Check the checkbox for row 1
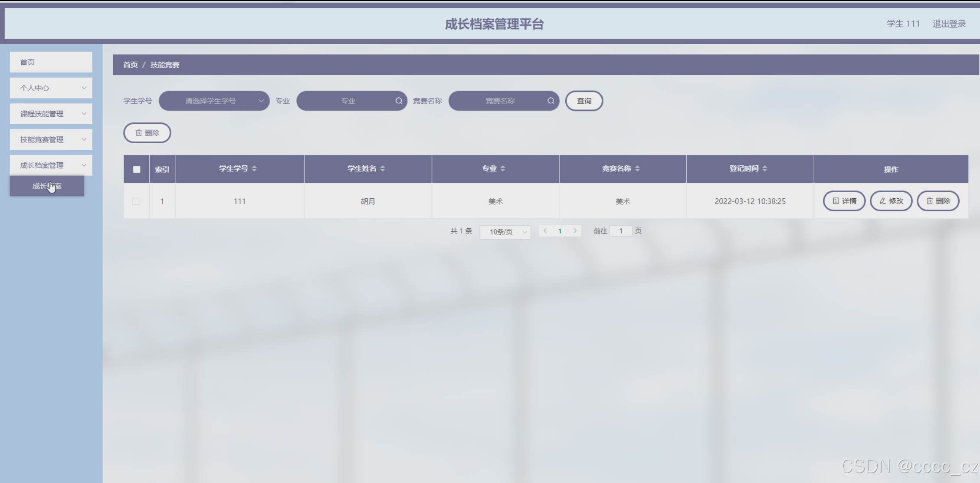 (136, 201)
